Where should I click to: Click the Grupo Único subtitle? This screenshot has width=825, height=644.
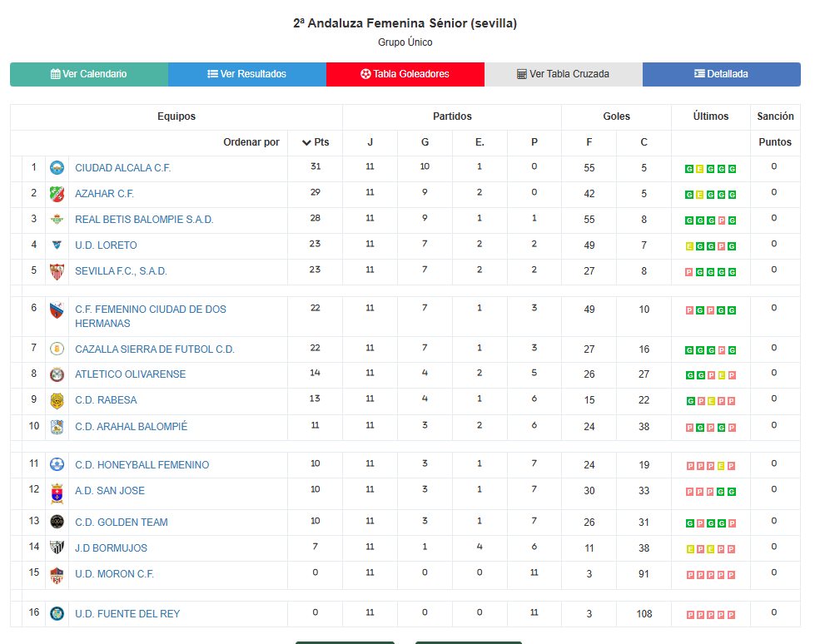pos(405,42)
